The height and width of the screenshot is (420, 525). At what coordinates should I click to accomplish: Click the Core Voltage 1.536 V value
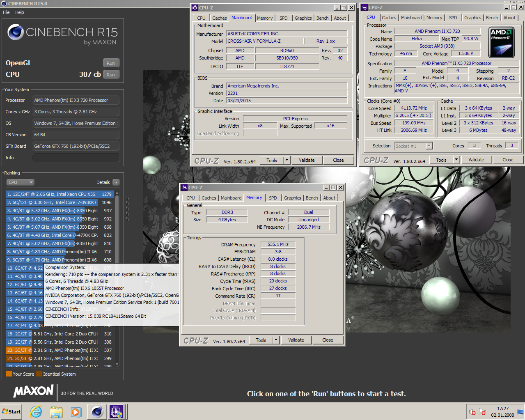[x=466, y=53]
